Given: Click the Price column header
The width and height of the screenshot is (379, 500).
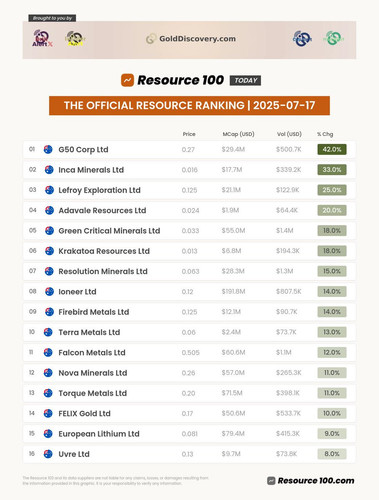Looking at the screenshot, I should coord(189,134).
